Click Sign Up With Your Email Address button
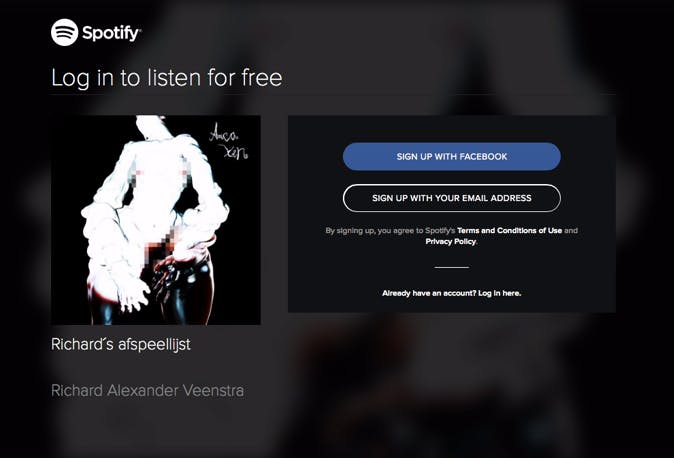 pyautogui.click(x=452, y=198)
